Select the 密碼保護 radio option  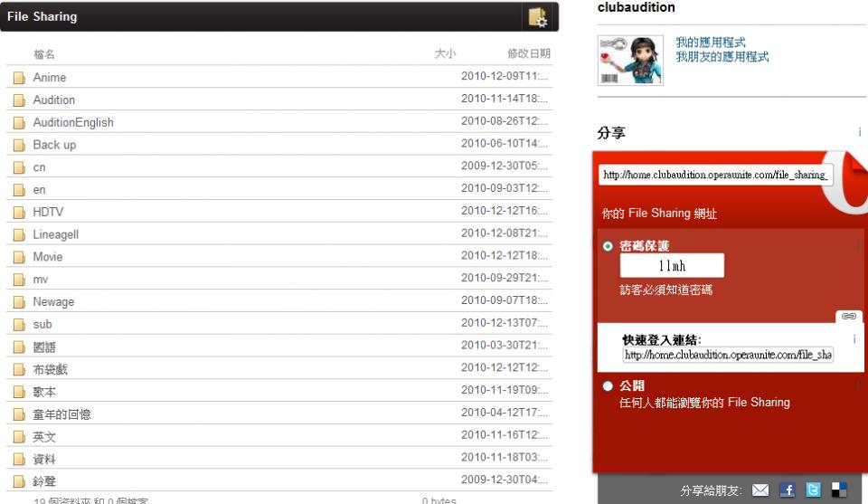click(x=608, y=246)
